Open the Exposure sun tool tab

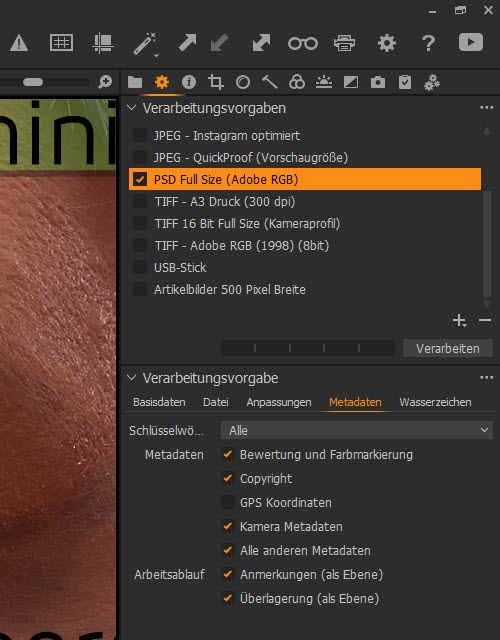pos(324,82)
